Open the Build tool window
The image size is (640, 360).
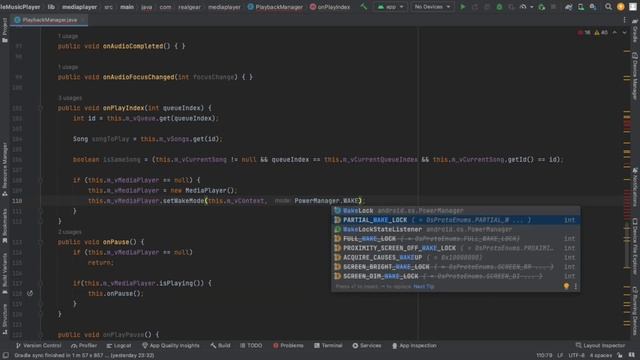(220, 345)
